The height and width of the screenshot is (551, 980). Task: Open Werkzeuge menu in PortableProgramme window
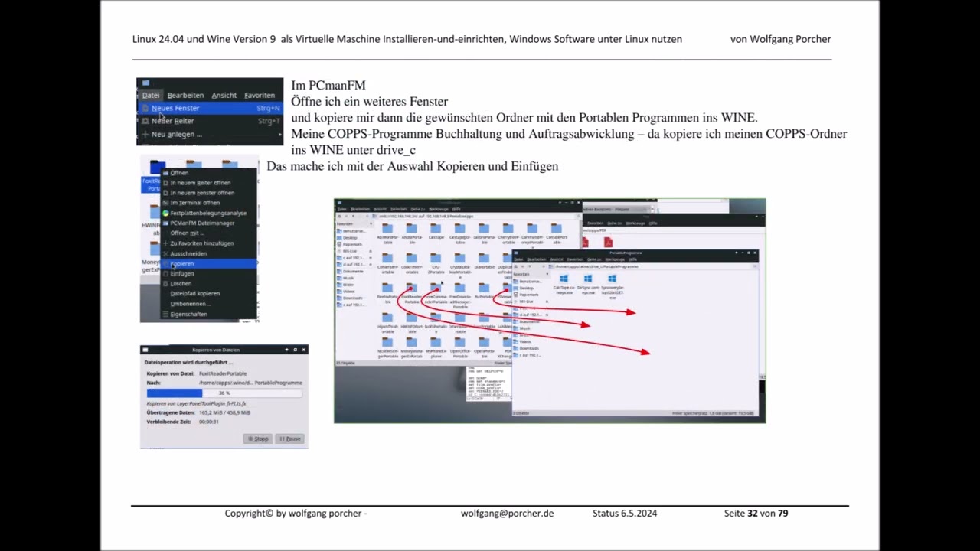(616, 259)
